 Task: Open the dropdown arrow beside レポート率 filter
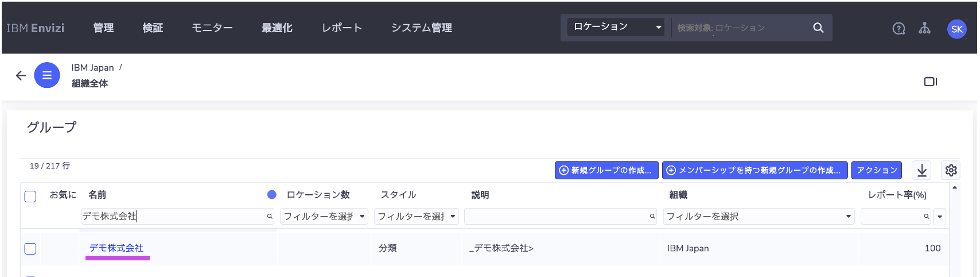[x=939, y=217]
